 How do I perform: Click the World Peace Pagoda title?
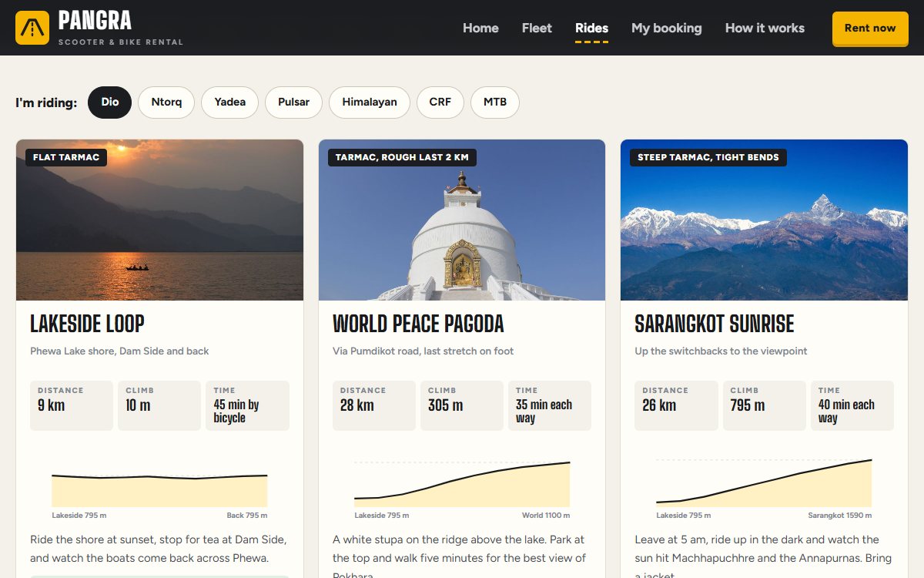pos(418,324)
